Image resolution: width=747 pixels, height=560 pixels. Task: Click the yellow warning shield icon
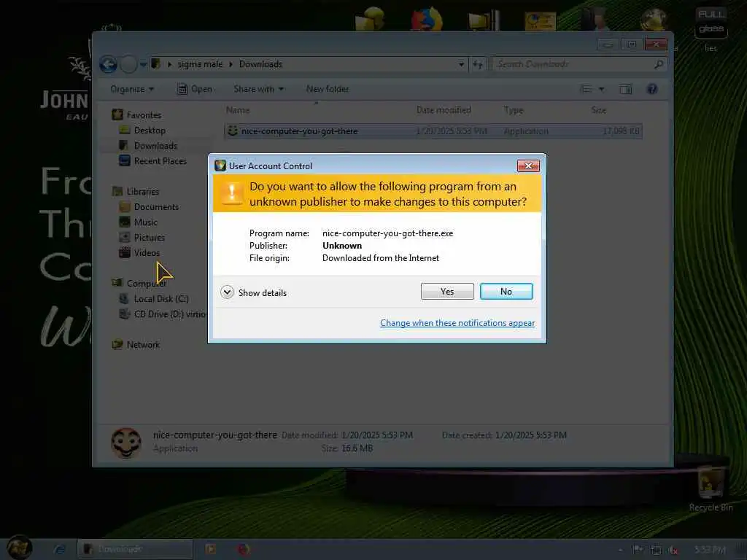click(x=232, y=193)
